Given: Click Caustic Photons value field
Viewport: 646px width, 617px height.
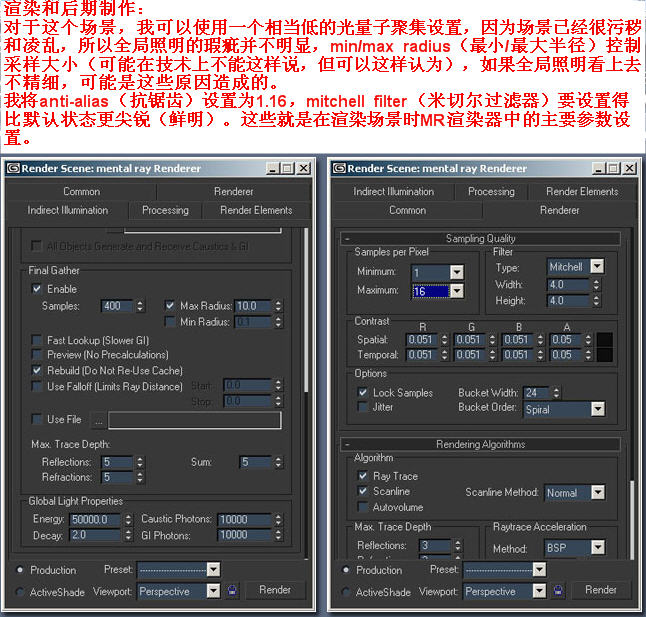Looking at the screenshot, I should tap(245, 519).
